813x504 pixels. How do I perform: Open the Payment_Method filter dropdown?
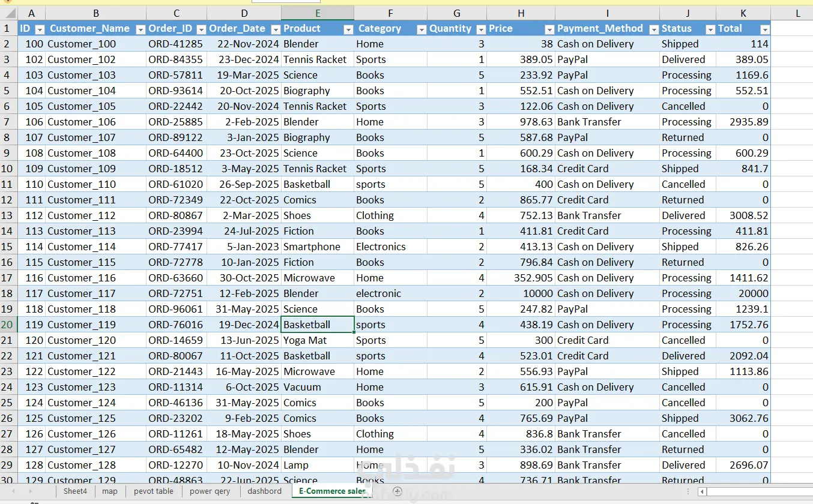point(654,29)
